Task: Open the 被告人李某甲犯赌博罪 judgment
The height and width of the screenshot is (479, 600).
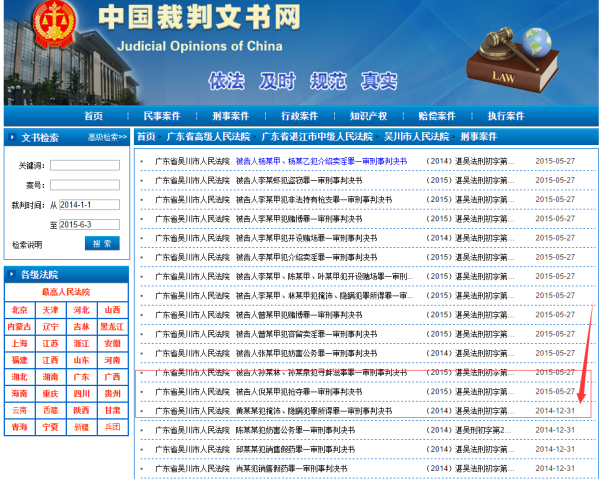Action: 299,219
